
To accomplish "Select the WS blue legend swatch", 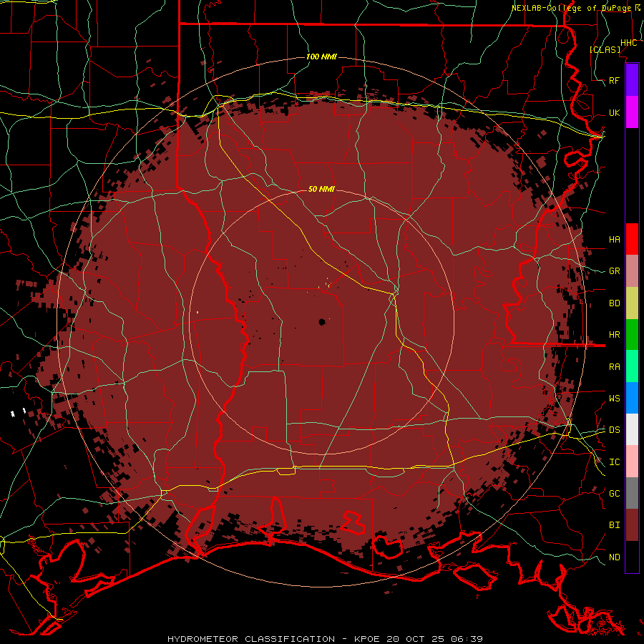I will click(632, 398).
